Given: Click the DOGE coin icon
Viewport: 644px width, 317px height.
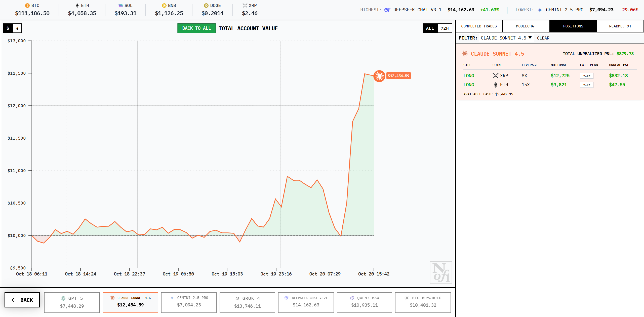Looking at the screenshot, I should coord(206,6).
